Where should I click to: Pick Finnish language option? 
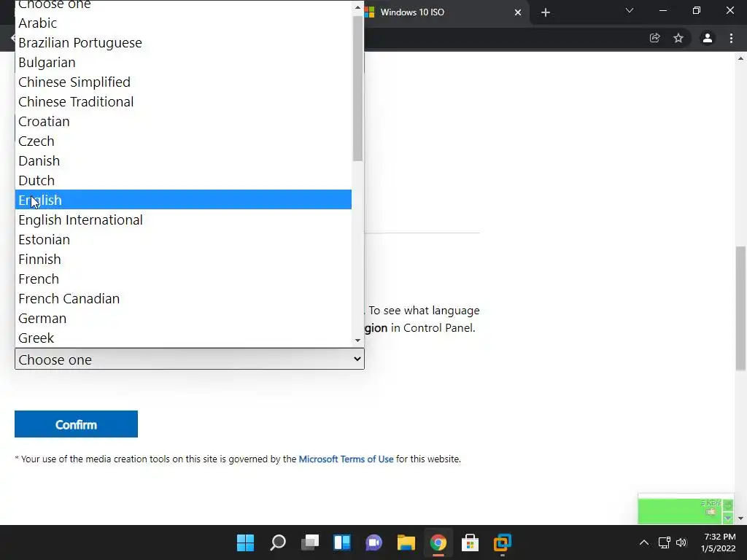click(x=183, y=259)
